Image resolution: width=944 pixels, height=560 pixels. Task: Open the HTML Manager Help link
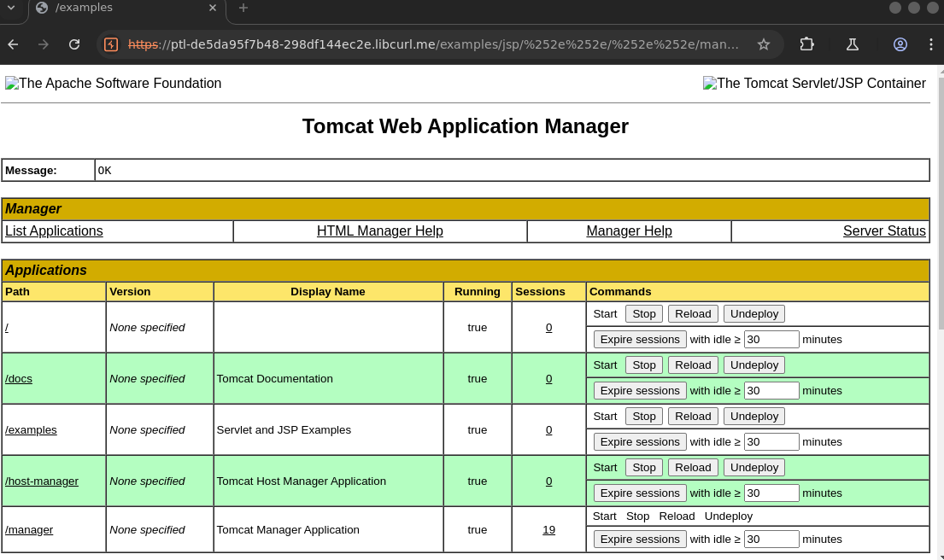click(380, 231)
